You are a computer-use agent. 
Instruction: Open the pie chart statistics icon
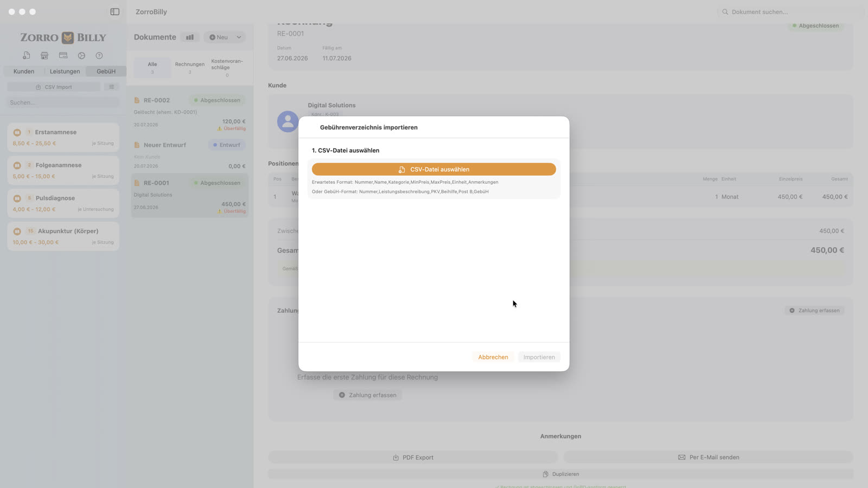click(81, 55)
